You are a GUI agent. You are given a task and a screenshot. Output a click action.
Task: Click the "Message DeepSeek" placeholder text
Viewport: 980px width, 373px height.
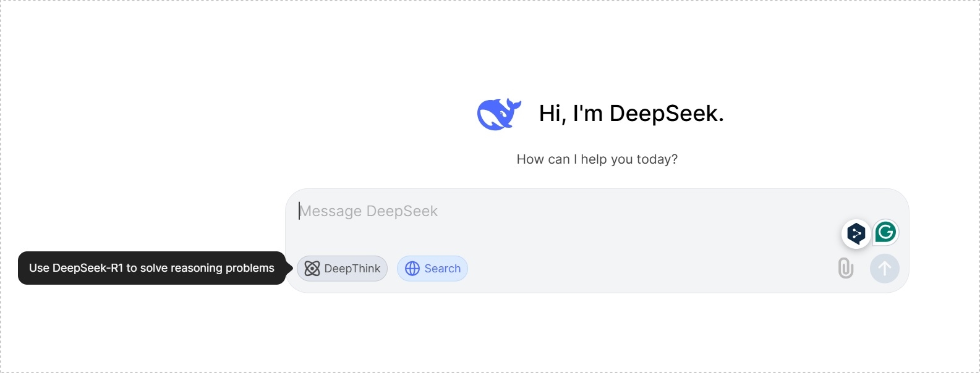click(369, 211)
